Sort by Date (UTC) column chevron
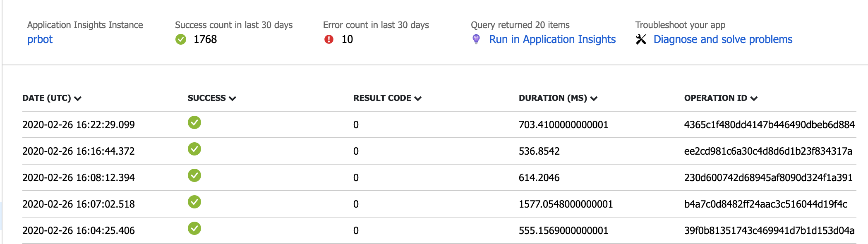This screenshot has height=244, width=868. (78, 98)
